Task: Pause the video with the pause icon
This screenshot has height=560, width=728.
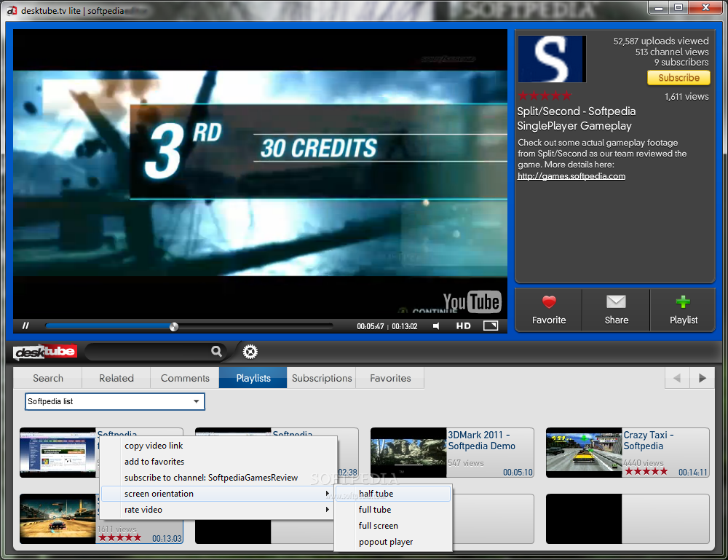Action: tap(25, 326)
